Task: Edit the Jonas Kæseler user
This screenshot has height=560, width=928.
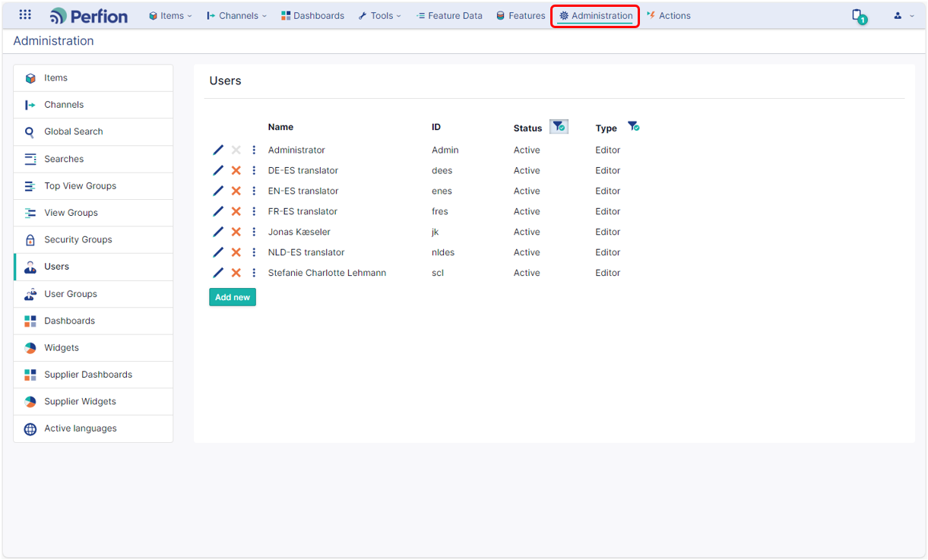Action: pos(218,233)
